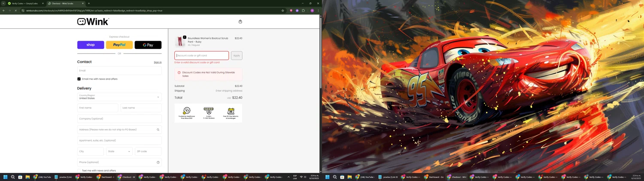Focus the Company (optional) field

[x=119, y=119]
